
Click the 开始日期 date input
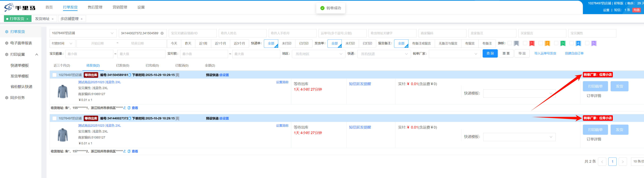coord(97,43)
